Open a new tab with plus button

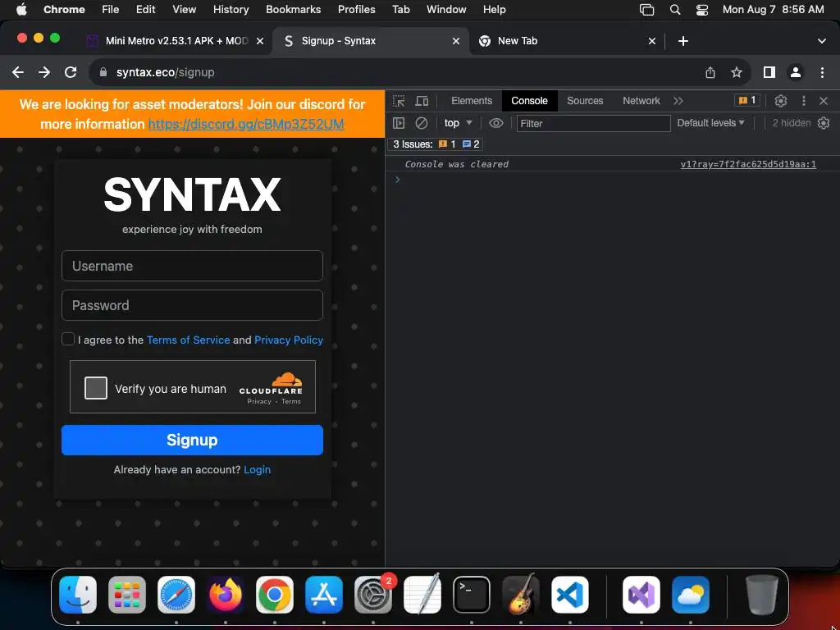pyautogui.click(x=683, y=41)
